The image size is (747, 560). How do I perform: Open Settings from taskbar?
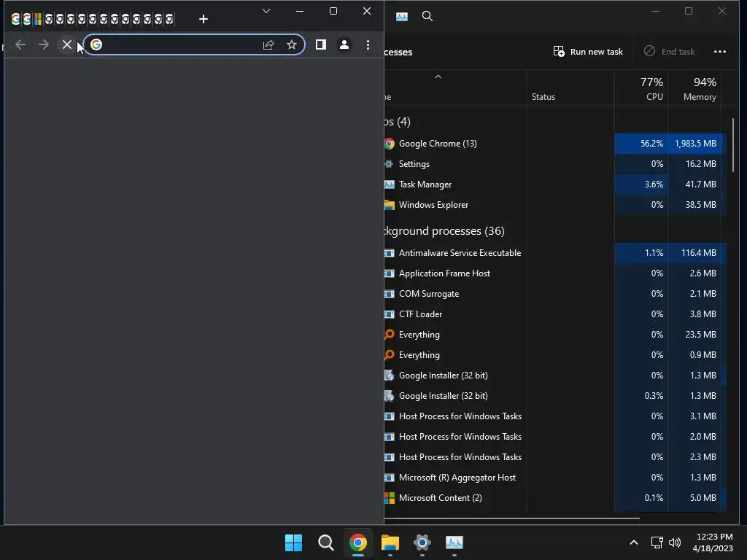[x=422, y=542]
